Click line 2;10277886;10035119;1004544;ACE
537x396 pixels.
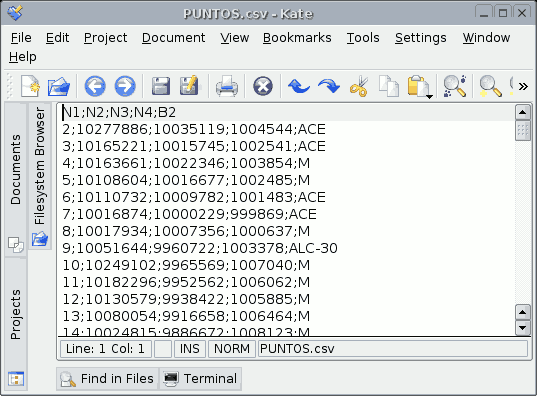point(194,129)
